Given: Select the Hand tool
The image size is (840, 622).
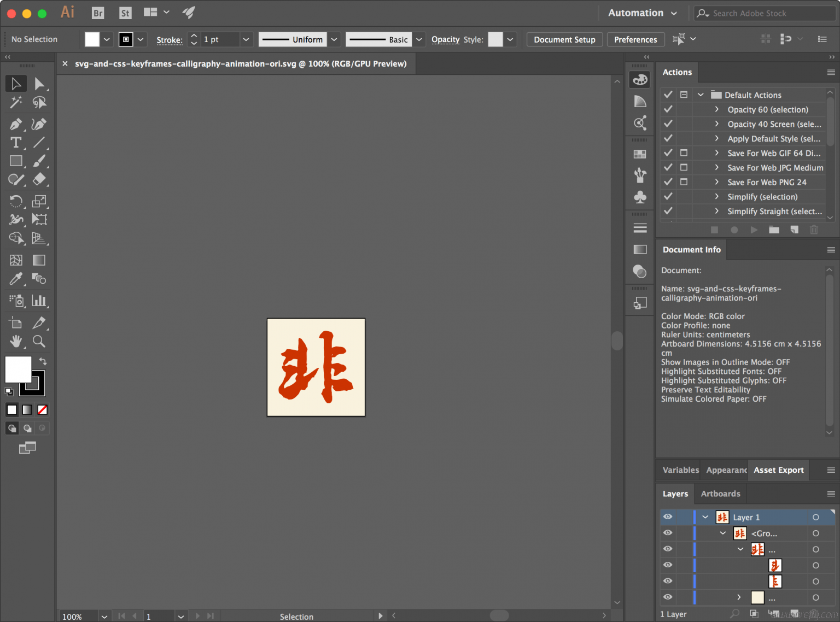Looking at the screenshot, I should click(16, 342).
